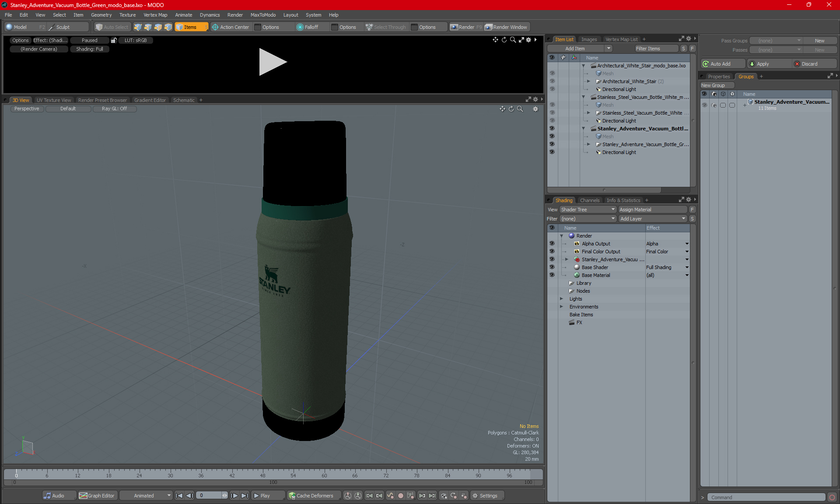Image resolution: width=840 pixels, height=504 pixels.
Task: Click the Apply button
Action: point(770,64)
